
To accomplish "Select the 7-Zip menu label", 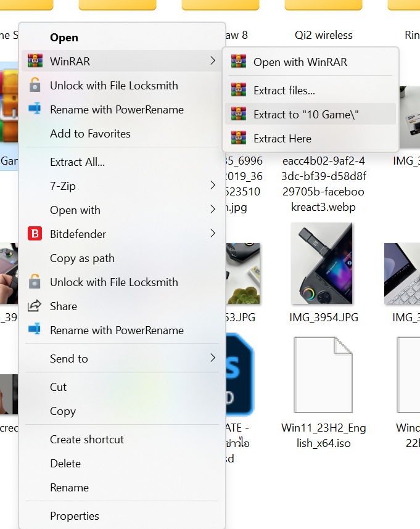I will point(63,186).
